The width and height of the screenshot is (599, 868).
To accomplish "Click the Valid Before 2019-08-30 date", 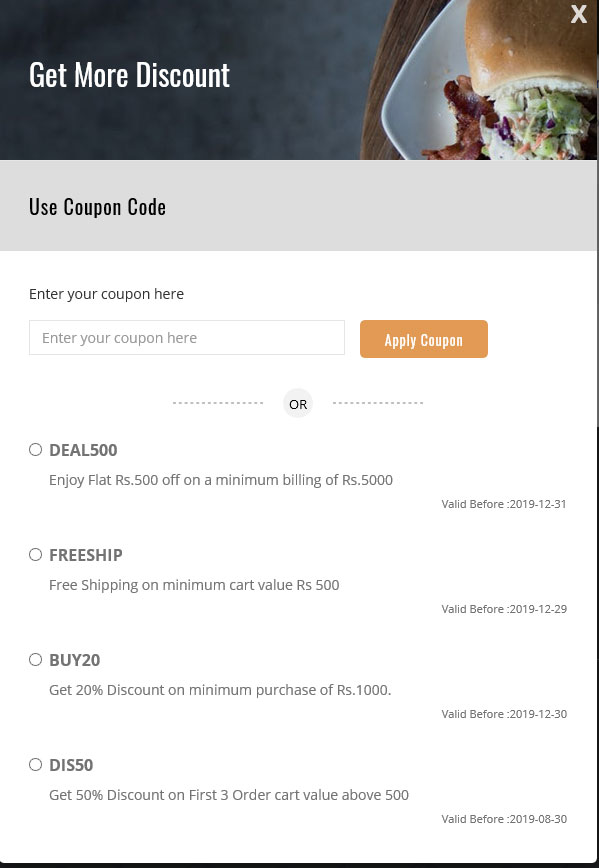I will pyautogui.click(x=504, y=819).
